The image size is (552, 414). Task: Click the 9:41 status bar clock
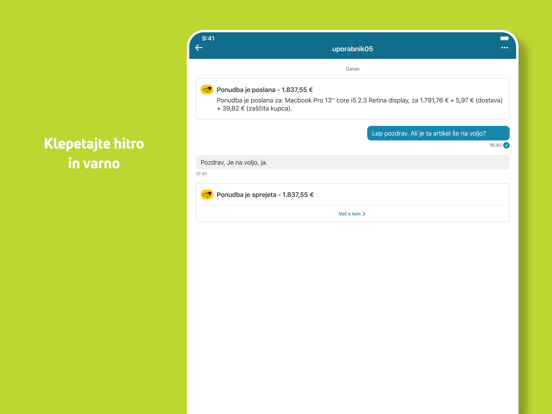click(208, 38)
